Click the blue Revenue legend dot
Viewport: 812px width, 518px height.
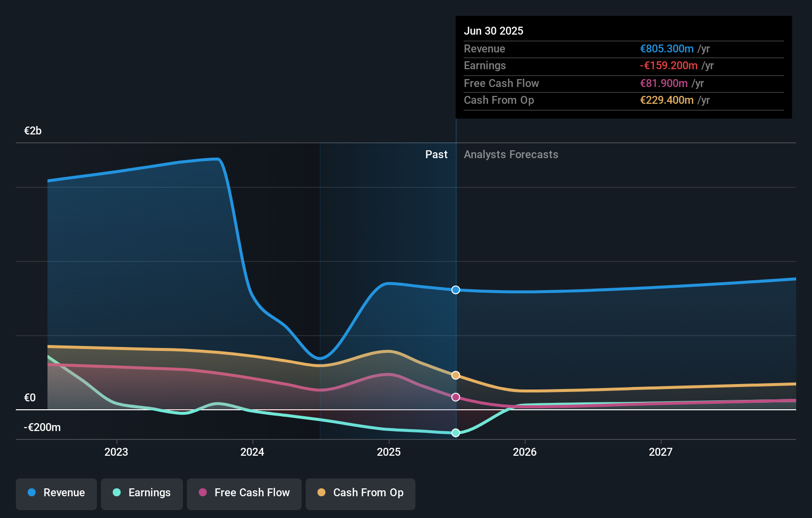[32, 492]
